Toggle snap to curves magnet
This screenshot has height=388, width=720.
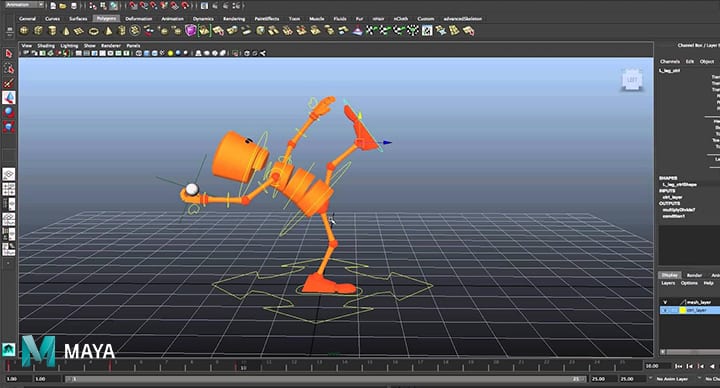point(144,6)
